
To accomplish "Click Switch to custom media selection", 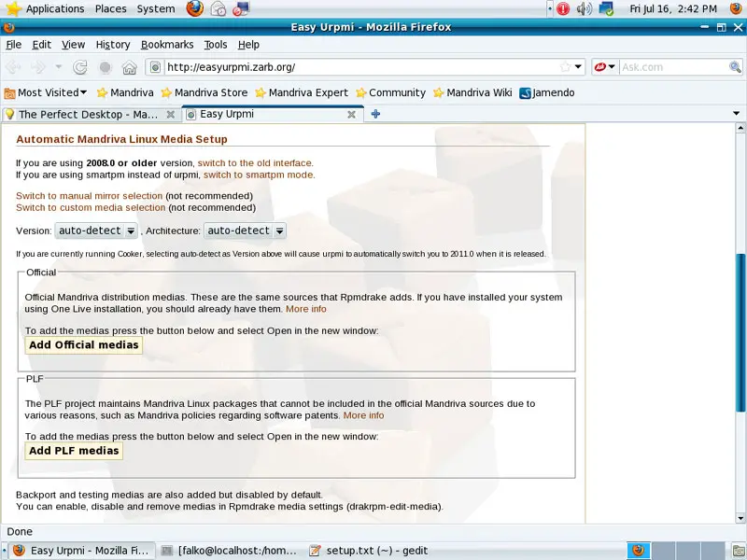I will 91,207.
